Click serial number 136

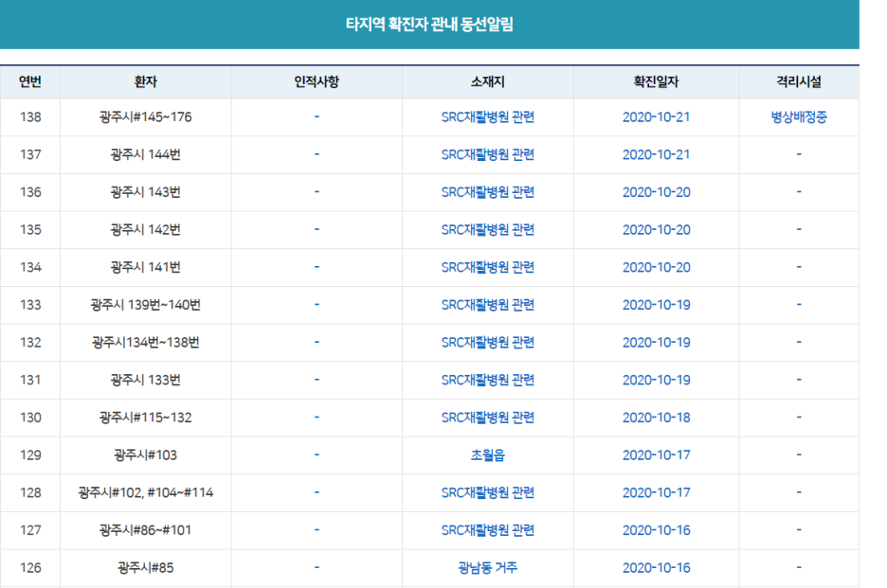click(30, 192)
